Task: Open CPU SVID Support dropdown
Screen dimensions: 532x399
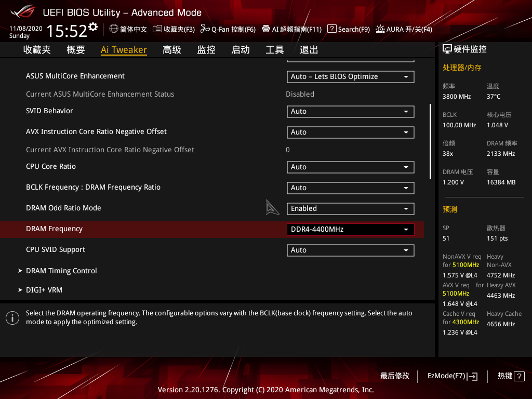Action: click(351, 250)
